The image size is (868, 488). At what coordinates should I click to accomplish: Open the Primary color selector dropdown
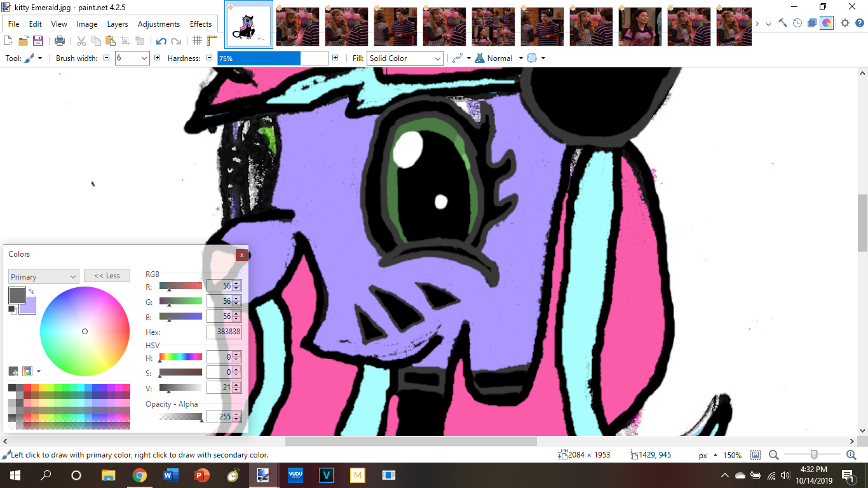(x=43, y=276)
